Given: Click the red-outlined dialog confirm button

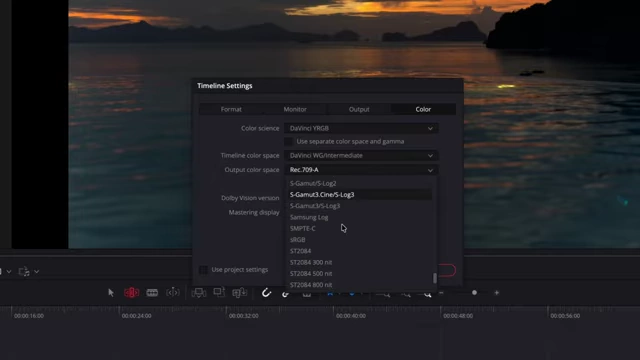Looking at the screenshot, I should [x=447, y=270].
